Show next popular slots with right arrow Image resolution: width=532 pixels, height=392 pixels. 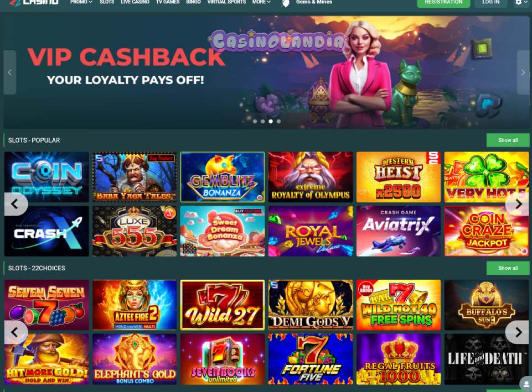[x=518, y=204]
